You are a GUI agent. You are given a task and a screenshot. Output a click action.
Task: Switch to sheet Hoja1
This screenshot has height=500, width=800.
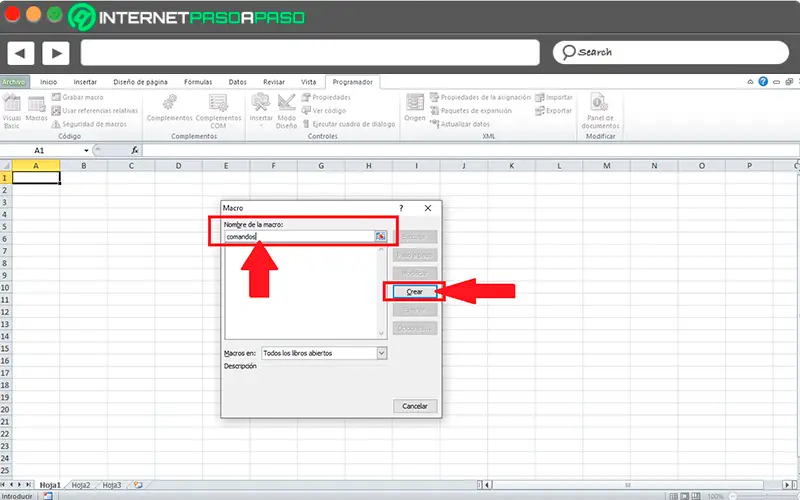click(x=50, y=485)
